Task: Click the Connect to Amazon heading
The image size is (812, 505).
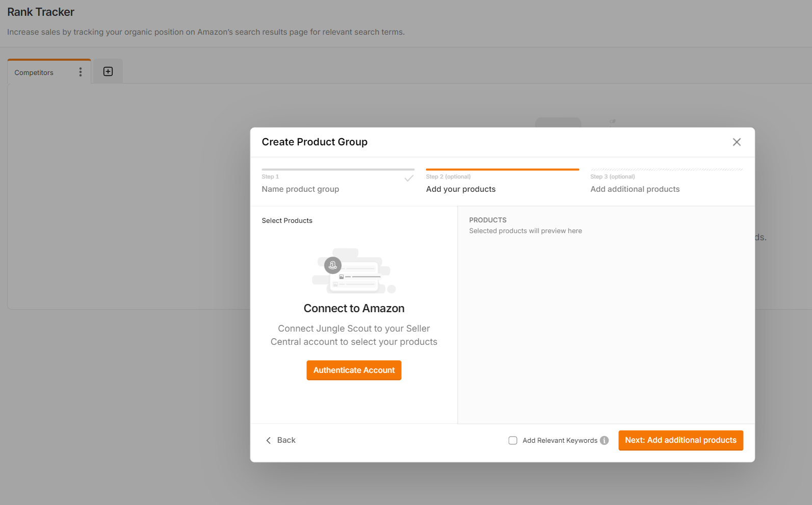Action: (x=354, y=309)
